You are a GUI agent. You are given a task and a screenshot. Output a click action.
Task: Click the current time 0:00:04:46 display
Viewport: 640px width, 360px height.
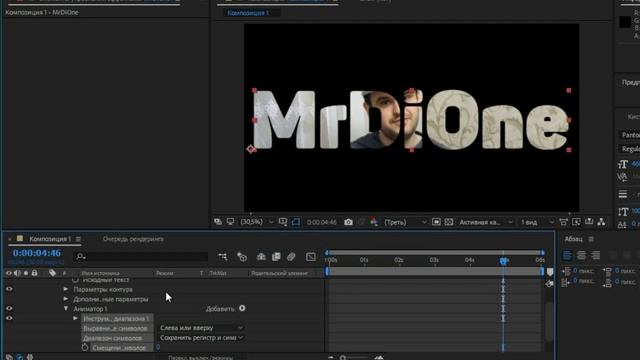click(37, 253)
